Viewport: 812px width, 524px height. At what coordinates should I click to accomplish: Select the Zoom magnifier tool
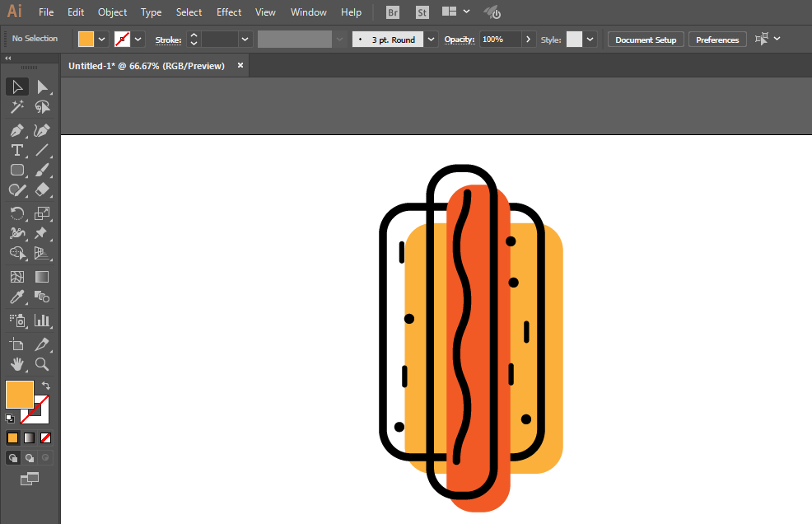pos(42,364)
